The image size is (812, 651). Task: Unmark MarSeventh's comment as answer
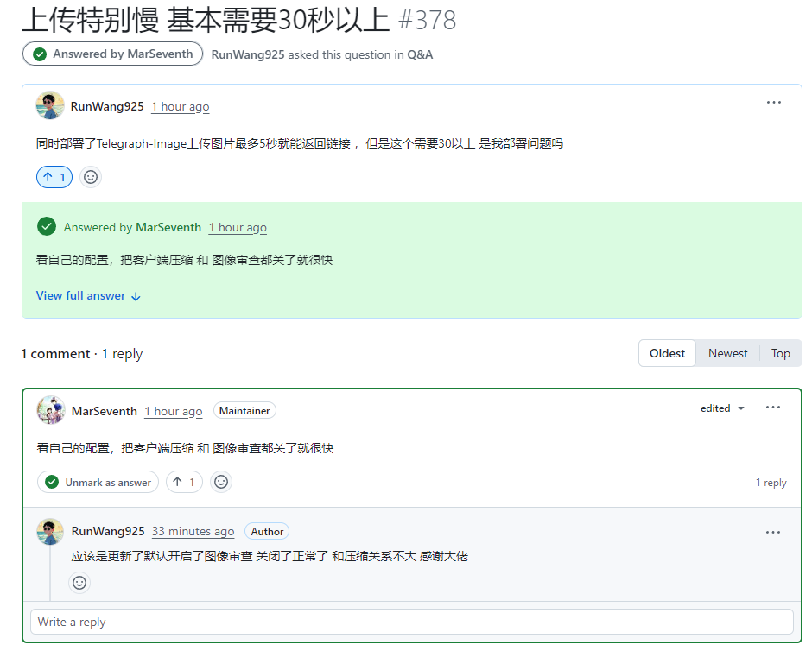[x=98, y=482]
